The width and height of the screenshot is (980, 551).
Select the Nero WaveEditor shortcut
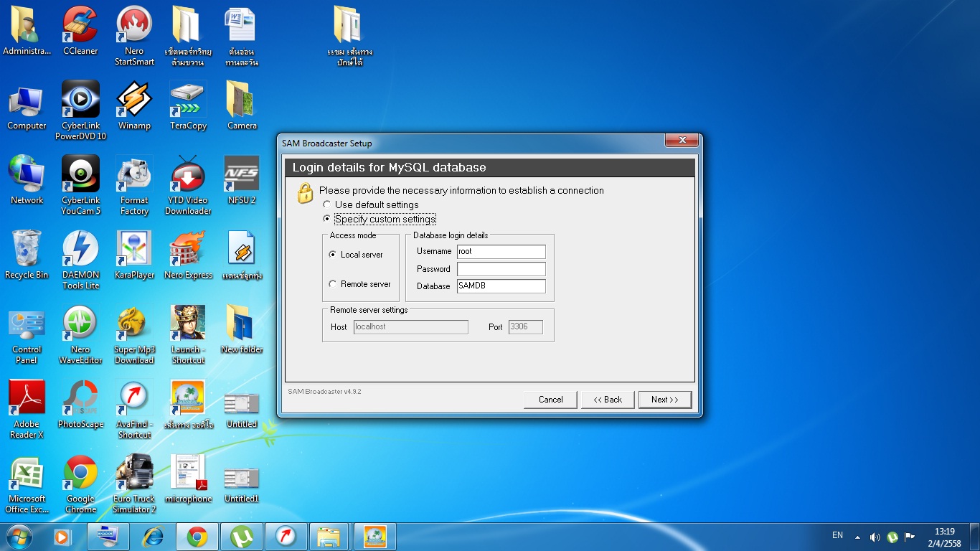80,334
